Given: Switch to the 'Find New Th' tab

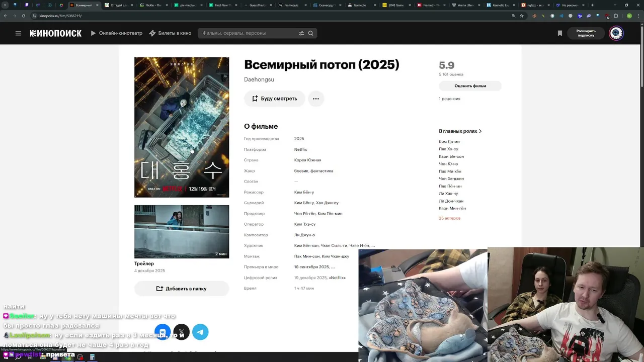Looking at the screenshot, I should pos(223,5).
